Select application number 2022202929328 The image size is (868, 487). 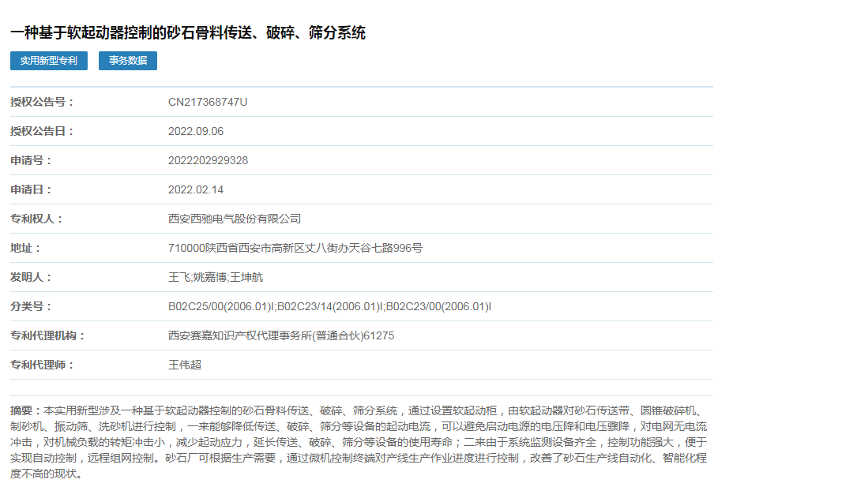[x=208, y=160]
